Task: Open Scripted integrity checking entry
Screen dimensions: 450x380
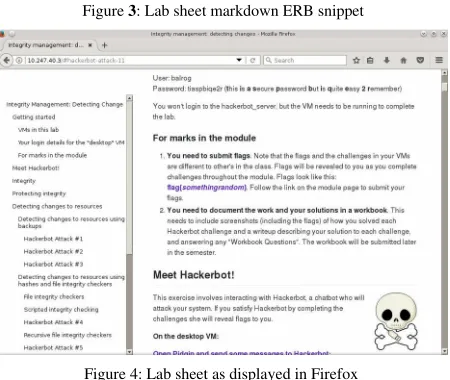Action: pos(61,309)
